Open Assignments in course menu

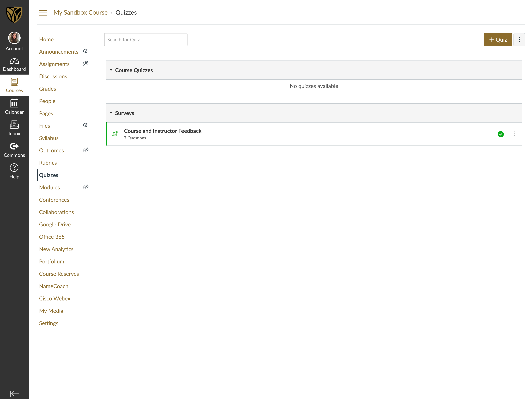click(x=54, y=64)
